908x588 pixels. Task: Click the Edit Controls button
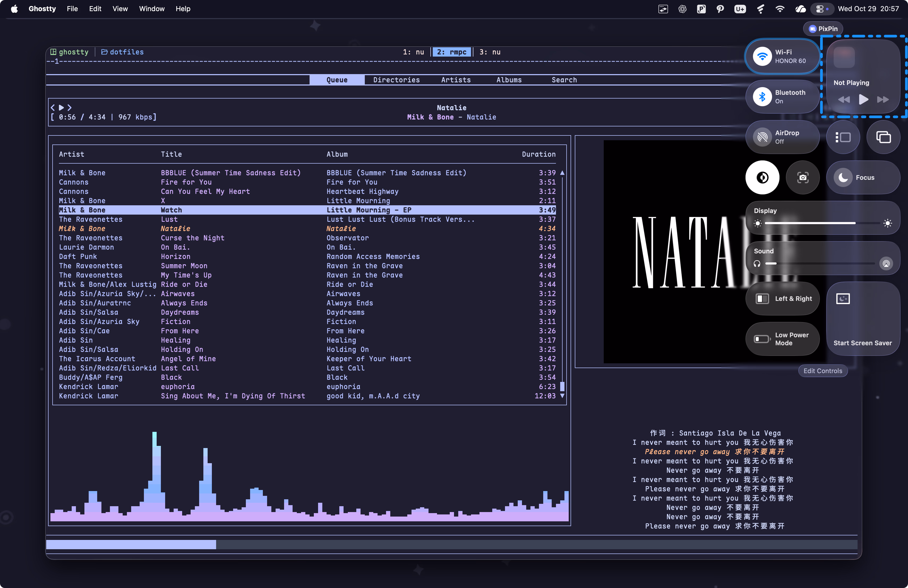click(823, 370)
